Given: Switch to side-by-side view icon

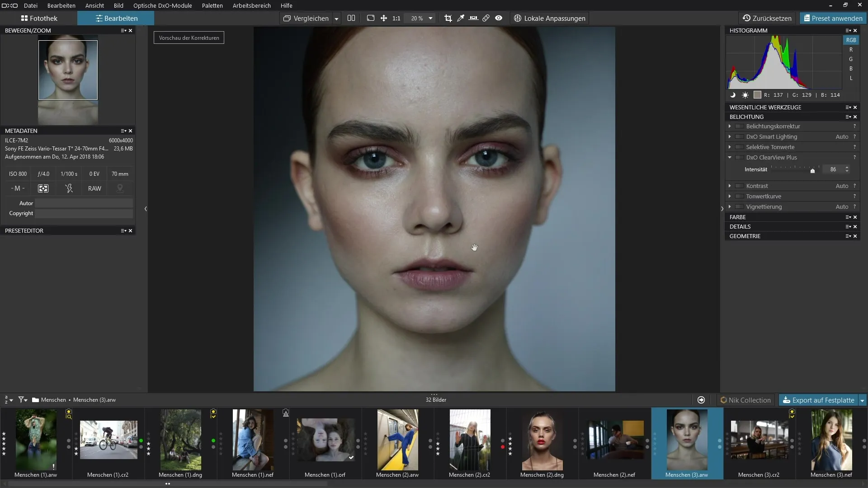Looking at the screenshot, I should click(351, 18).
